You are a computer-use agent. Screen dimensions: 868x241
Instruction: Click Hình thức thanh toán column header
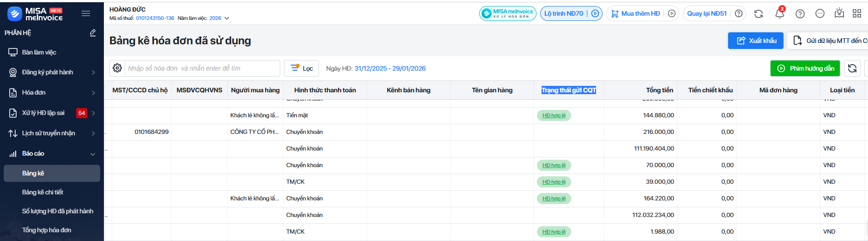pos(325,90)
